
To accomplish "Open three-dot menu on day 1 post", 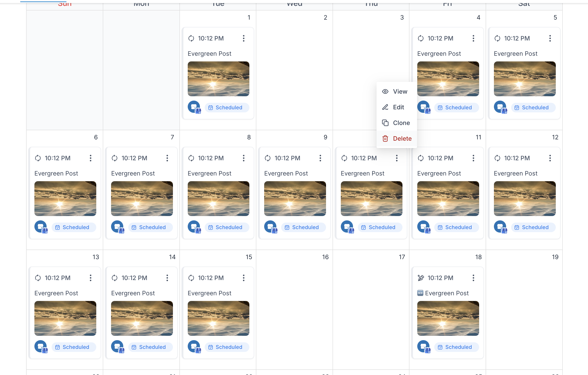I will 243,38.
